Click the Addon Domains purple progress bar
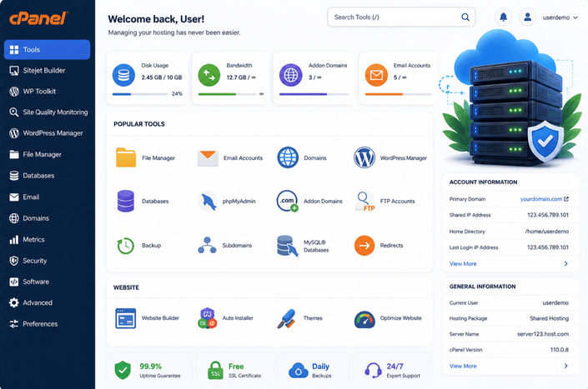Viewport: 588px width, 389px height. [314, 94]
